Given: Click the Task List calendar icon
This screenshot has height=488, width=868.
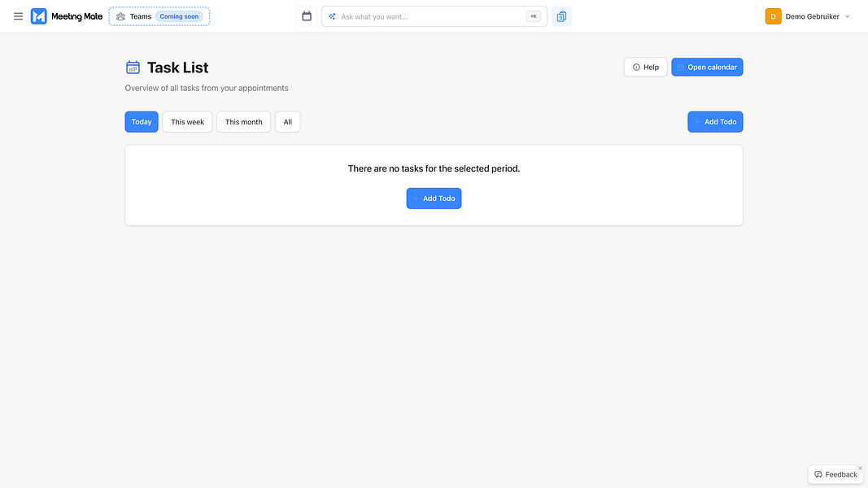Looking at the screenshot, I should tap(133, 68).
